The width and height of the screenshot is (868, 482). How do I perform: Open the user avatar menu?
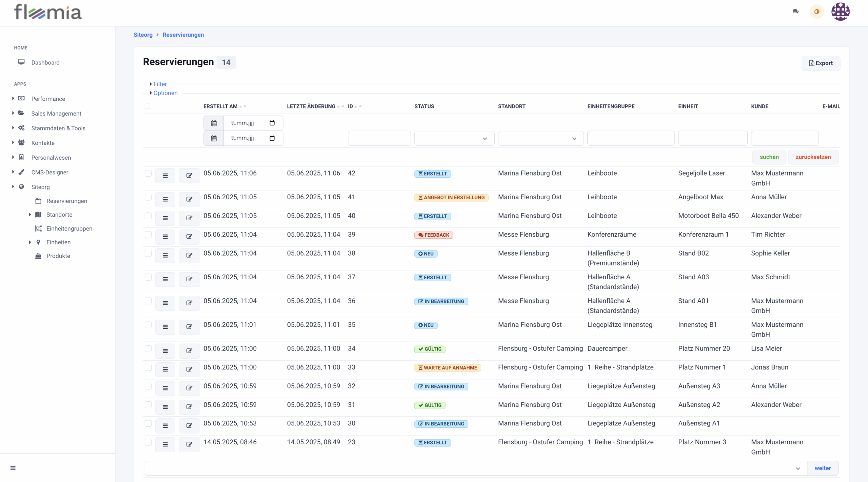click(x=840, y=12)
